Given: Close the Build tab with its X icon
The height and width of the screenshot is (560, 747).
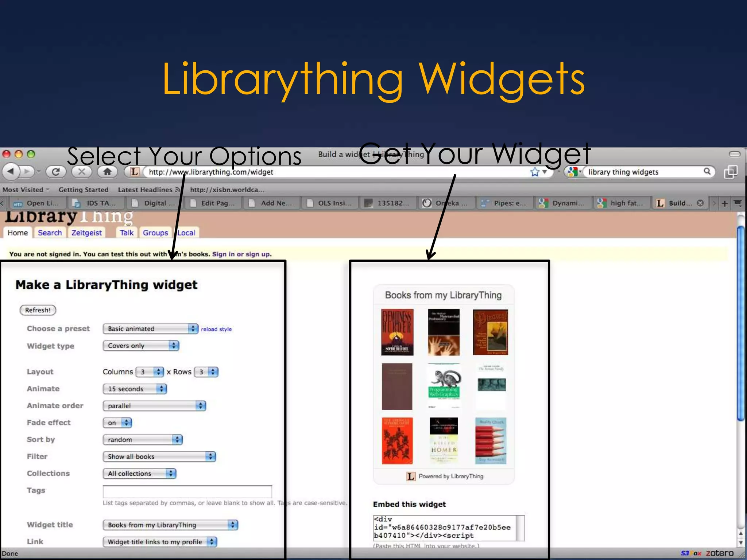Looking at the screenshot, I should pos(700,203).
